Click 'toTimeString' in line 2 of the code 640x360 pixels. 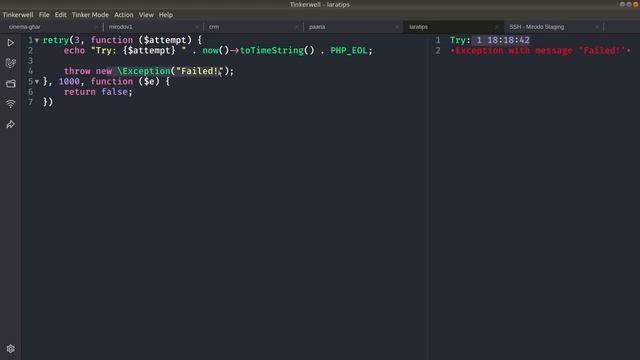pyautogui.click(x=272, y=51)
